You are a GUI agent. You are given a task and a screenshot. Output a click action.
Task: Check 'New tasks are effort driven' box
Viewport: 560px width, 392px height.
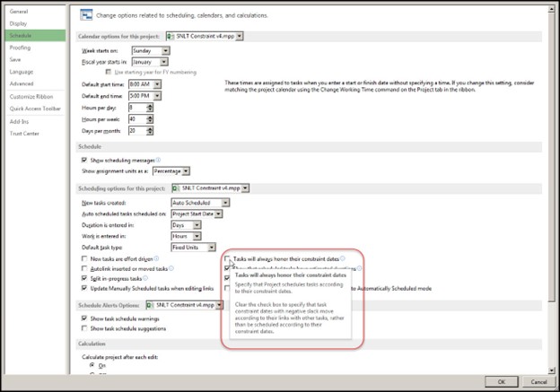point(84,258)
